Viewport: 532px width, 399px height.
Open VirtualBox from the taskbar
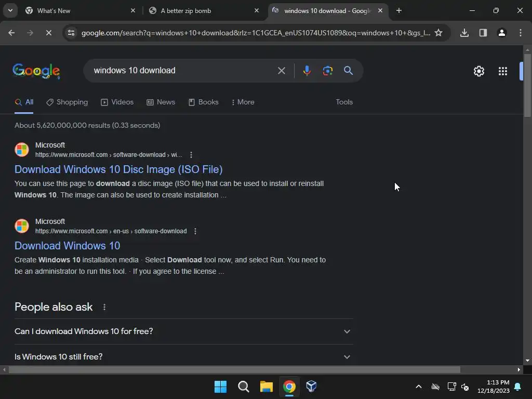pos(311,387)
